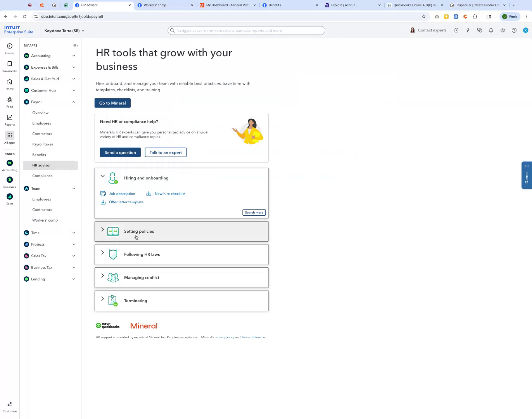
Task: Open Bookmarks in the left rail
Action: tap(10, 64)
